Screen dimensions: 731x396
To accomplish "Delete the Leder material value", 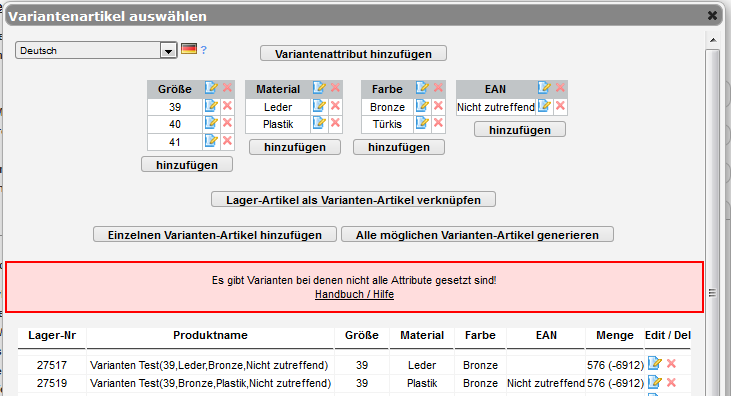I will (335, 106).
